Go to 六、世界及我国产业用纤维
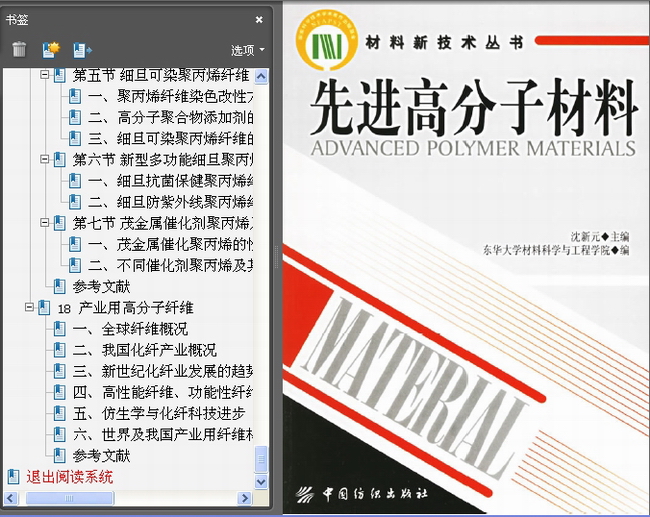 162,434
